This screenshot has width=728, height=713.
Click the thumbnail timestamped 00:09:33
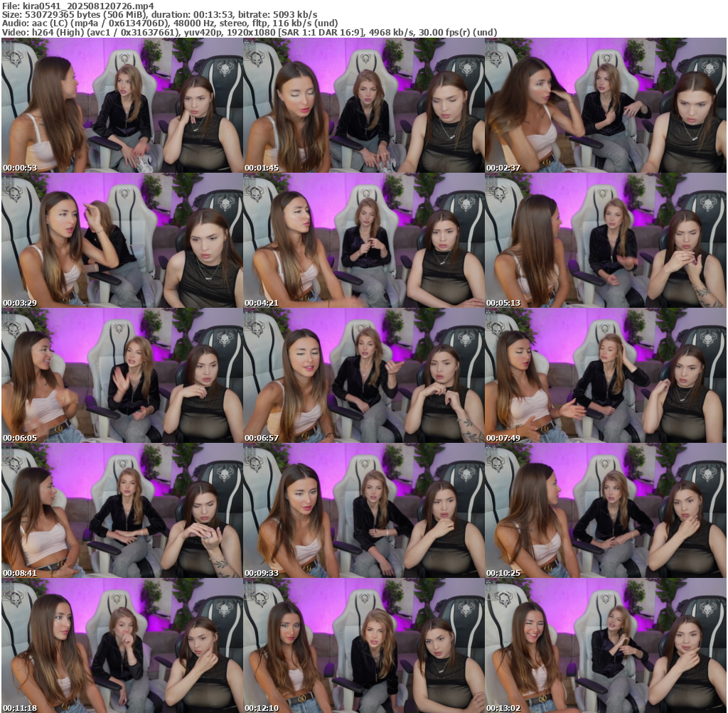click(x=364, y=510)
